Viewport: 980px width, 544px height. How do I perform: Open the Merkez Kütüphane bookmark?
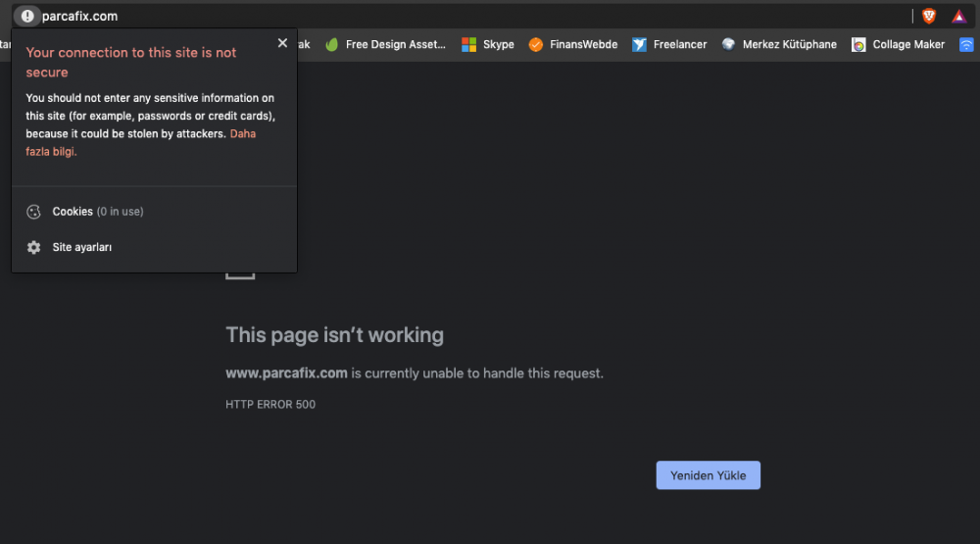click(x=779, y=44)
